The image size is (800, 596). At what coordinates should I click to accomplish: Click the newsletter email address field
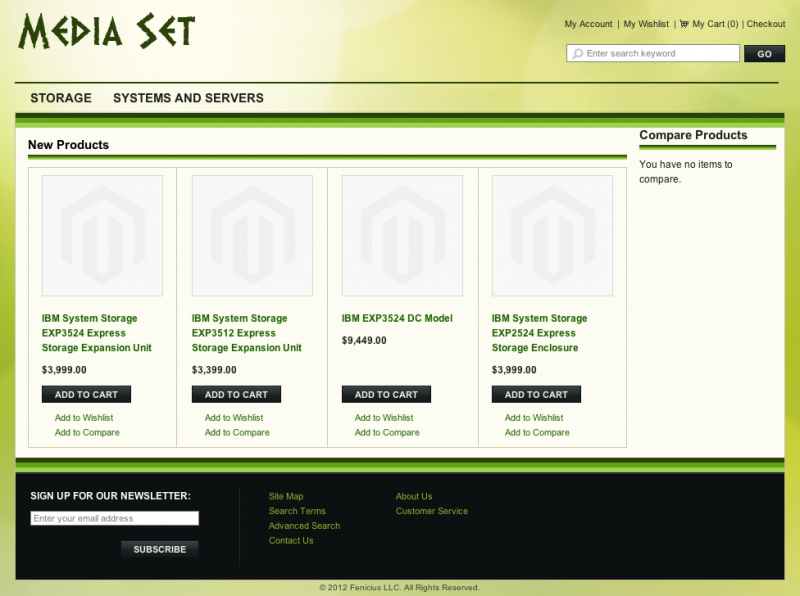114,518
